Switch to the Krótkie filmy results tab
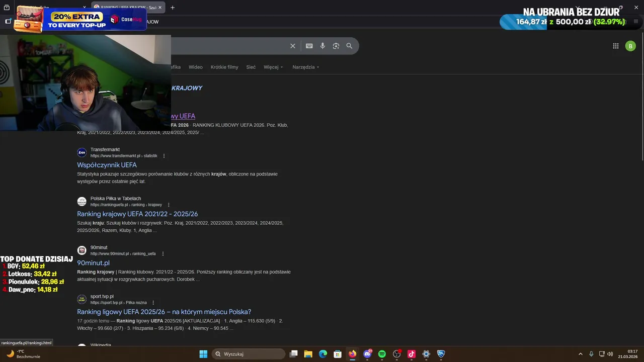 tap(224, 67)
